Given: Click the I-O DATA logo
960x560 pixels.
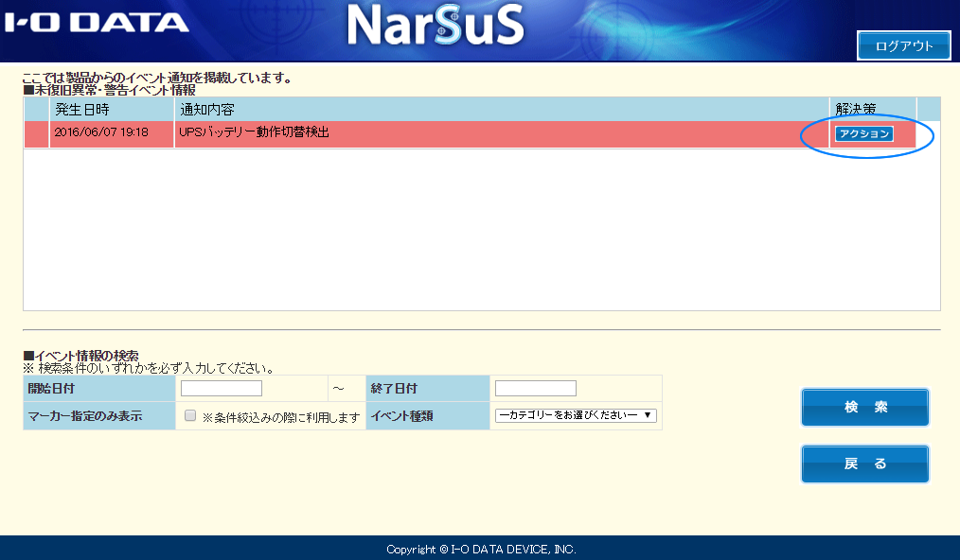Looking at the screenshot, I should (x=97, y=24).
